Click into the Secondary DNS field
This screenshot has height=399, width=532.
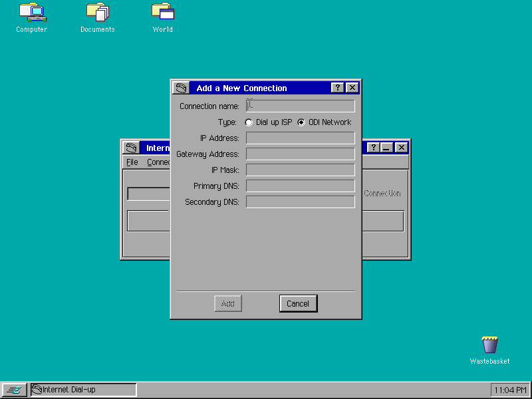(301, 202)
